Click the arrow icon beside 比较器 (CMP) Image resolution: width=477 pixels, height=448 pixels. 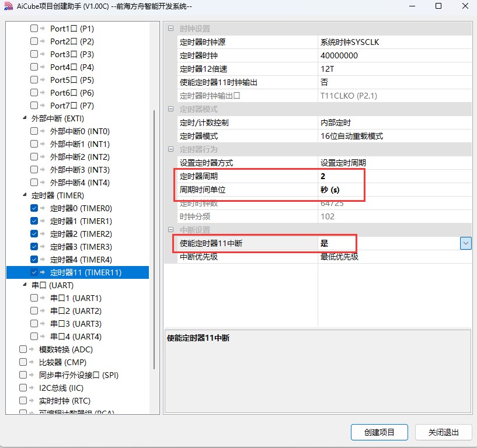32,362
